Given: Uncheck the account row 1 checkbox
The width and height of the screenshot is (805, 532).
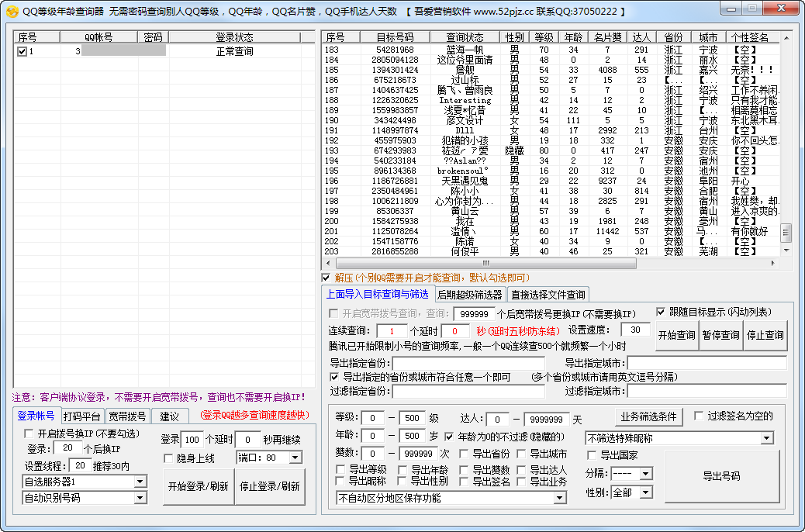Looking at the screenshot, I should 22,52.
